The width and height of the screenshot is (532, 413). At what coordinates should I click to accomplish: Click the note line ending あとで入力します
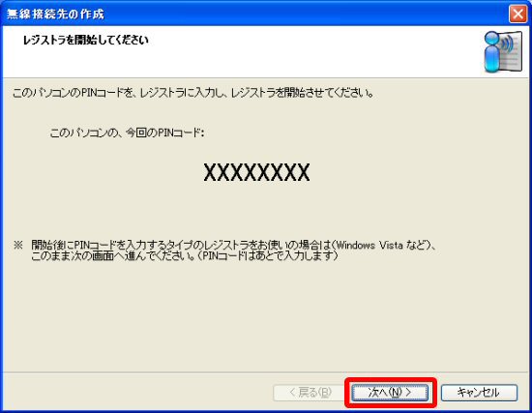185,255
